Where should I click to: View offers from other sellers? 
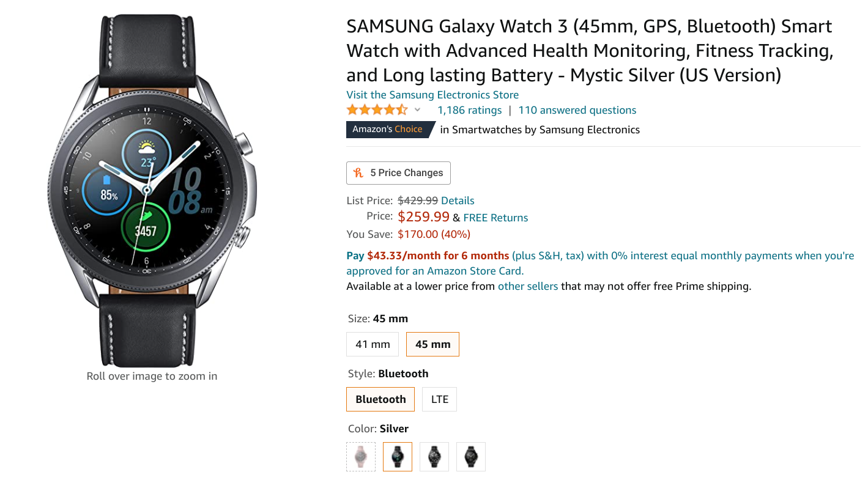tap(528, 286)
